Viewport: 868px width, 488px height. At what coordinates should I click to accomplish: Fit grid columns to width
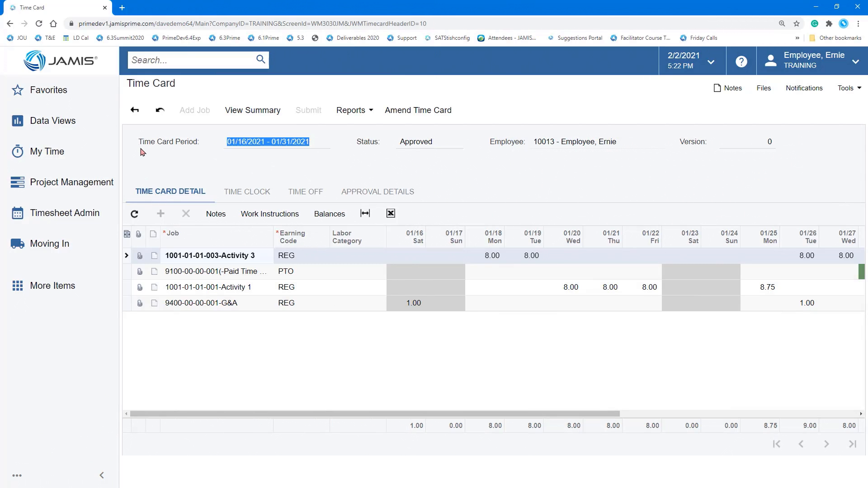pos(365,213)
